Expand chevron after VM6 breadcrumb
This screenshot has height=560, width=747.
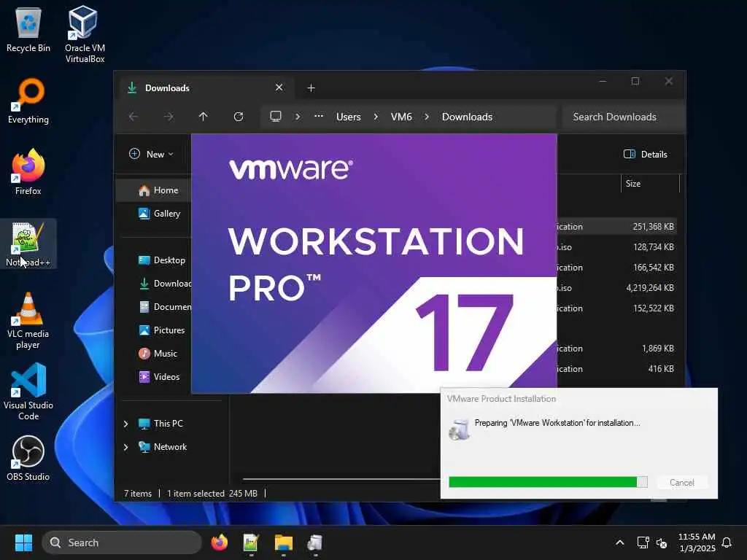(426, 117)
